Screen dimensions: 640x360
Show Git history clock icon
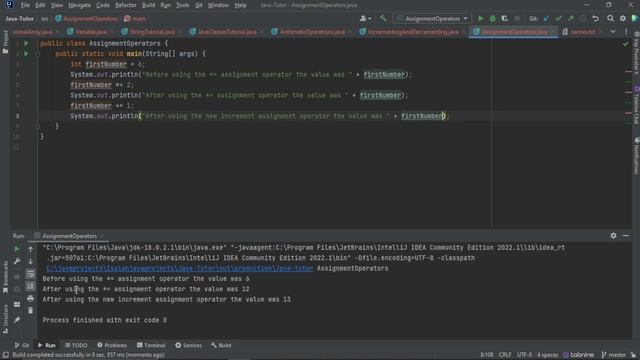583,19
